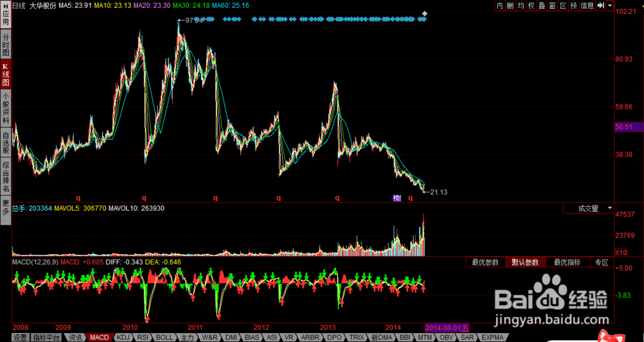Click the X10 volume scale label

(621, 252)
